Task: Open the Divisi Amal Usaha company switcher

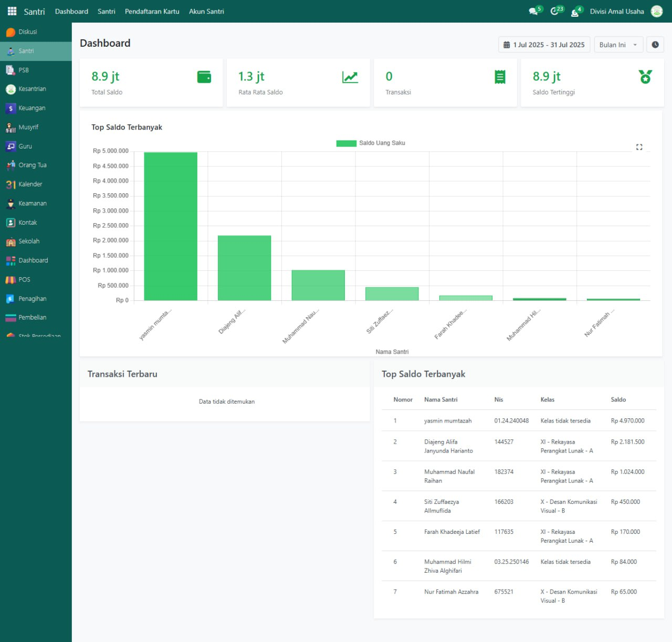Action: [x=616, y=12]
